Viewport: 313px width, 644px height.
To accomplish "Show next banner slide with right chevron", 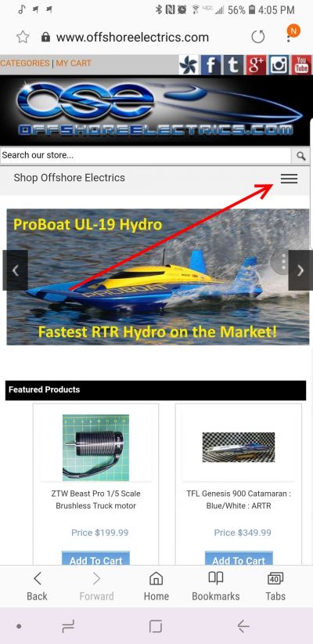I will tap(300, 270).
